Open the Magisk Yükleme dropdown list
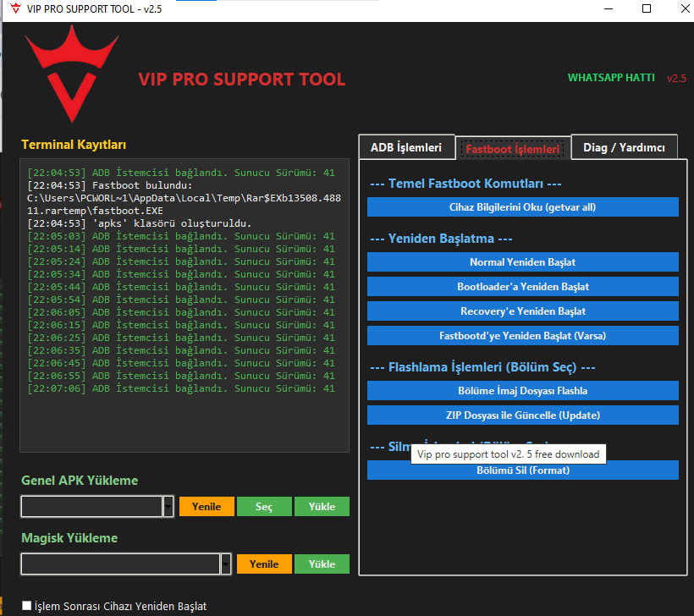This screenshot has width=694, height=616. pyautogui.click(x=225, y=564)
